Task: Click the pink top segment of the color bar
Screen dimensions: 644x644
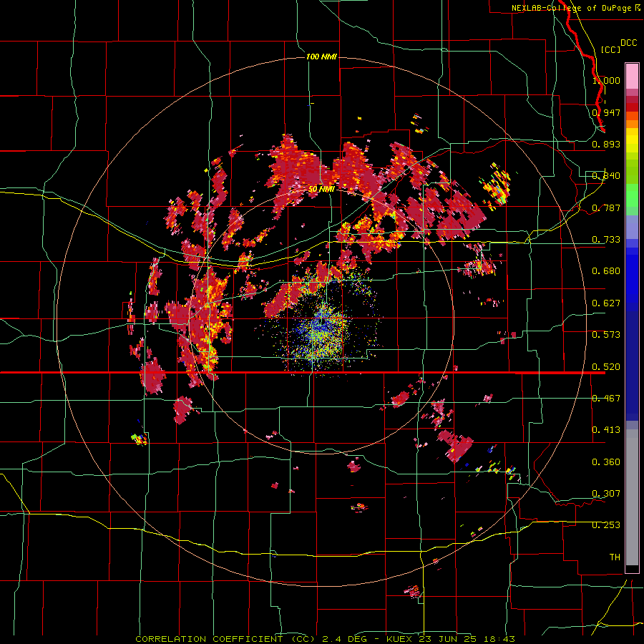Action: pos(632,76)
